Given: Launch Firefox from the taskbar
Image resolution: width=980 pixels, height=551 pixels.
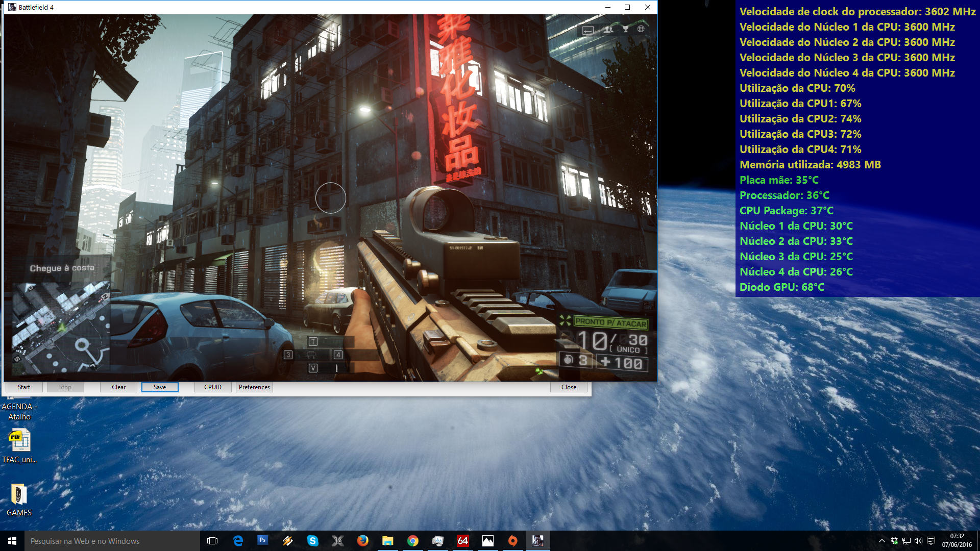Looking at the screenshot, I should tap(362, 541).
